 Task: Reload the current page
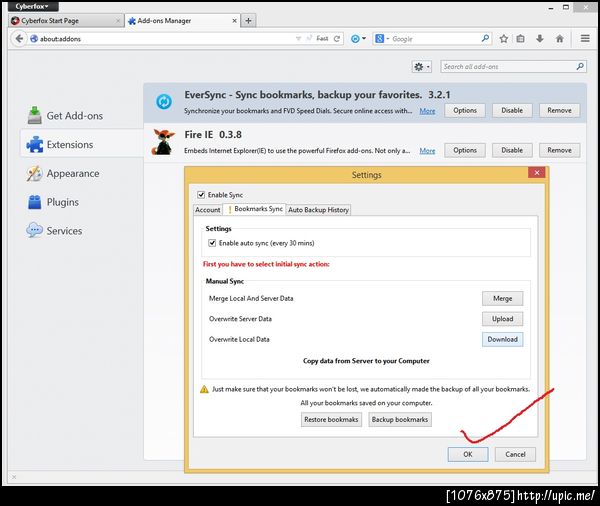337,39
